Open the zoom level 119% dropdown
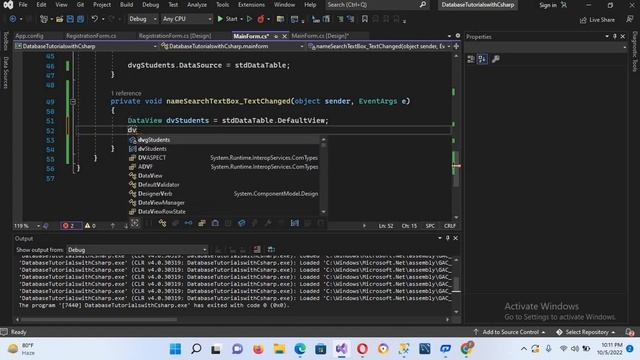640x360 pixels. 27,226
